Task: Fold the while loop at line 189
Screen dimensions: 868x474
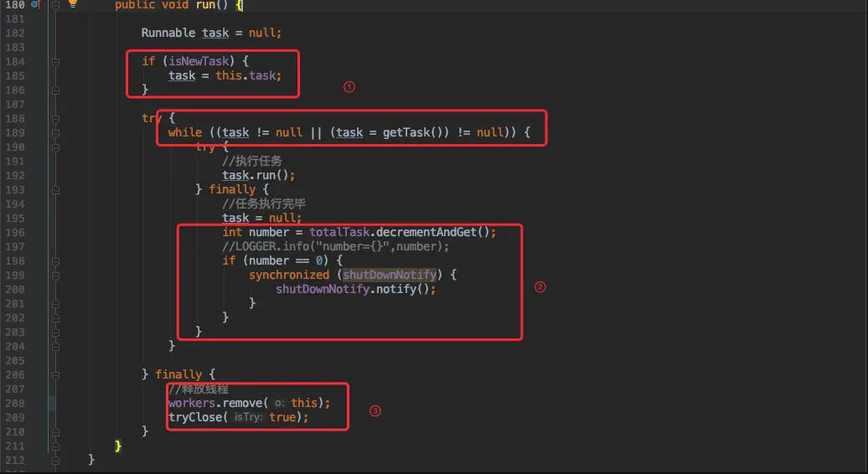Action: [55, 133]
